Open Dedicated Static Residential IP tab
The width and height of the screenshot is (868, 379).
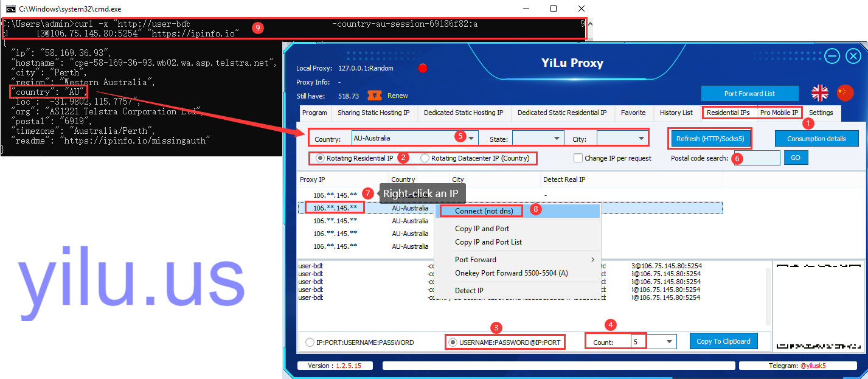coord(562,113)
